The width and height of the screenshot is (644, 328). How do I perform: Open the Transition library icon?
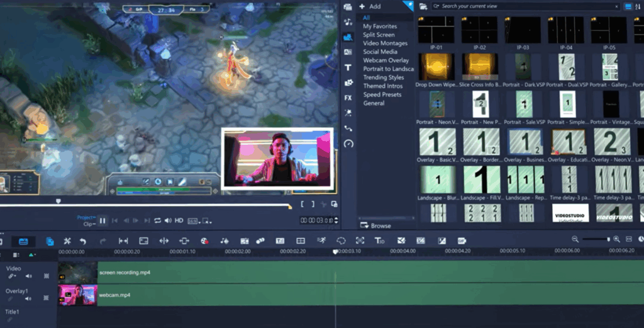[348, 52]
